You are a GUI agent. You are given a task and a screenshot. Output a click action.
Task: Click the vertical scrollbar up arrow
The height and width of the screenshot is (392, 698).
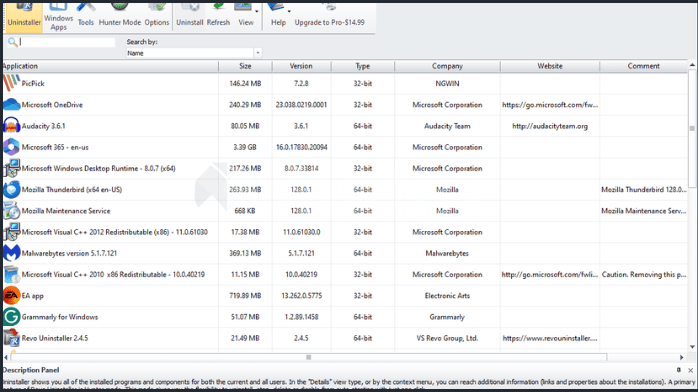pyautogui.click(x=692, y=65)
